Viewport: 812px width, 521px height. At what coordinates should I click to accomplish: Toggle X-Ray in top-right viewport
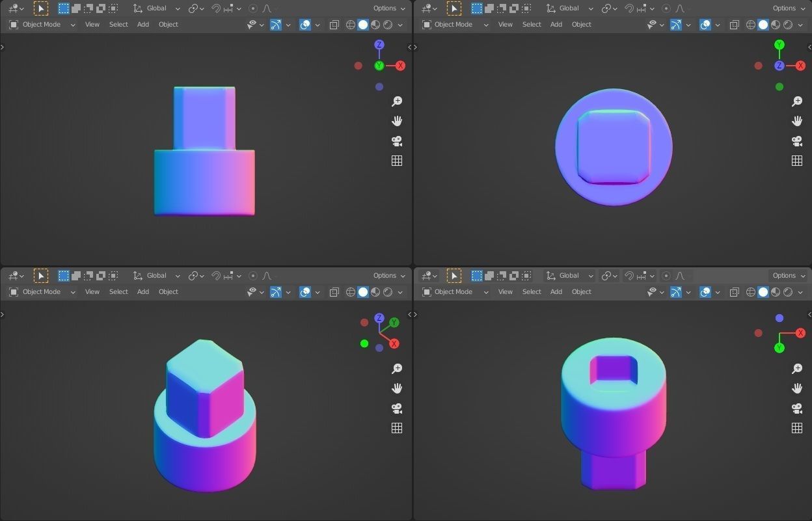[x=735, y=25]
